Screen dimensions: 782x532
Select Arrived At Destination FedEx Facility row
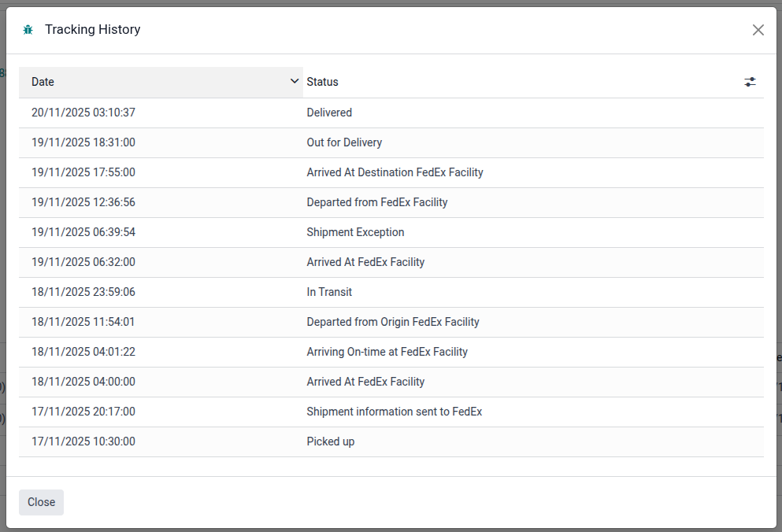click(391, 172)
